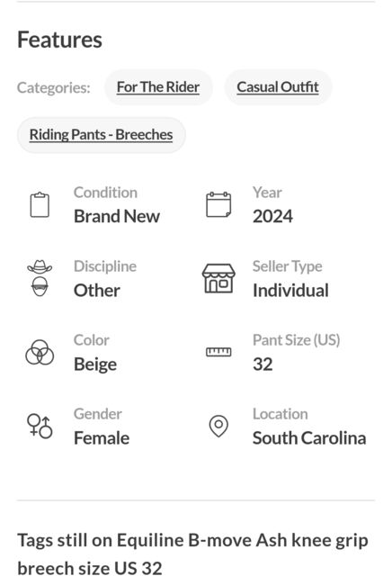
Task: Select the Brand New condition value
Action: 117,216
